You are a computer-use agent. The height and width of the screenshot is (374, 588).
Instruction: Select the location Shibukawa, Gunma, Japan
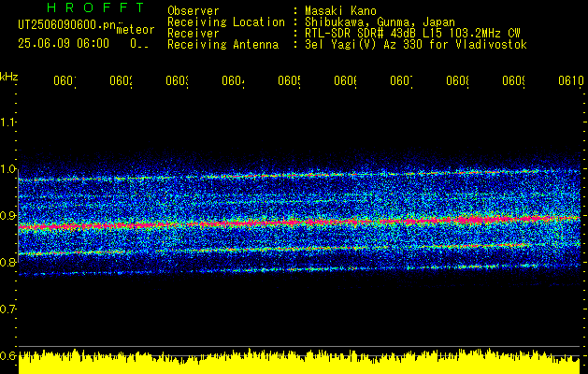pos(380,22)
